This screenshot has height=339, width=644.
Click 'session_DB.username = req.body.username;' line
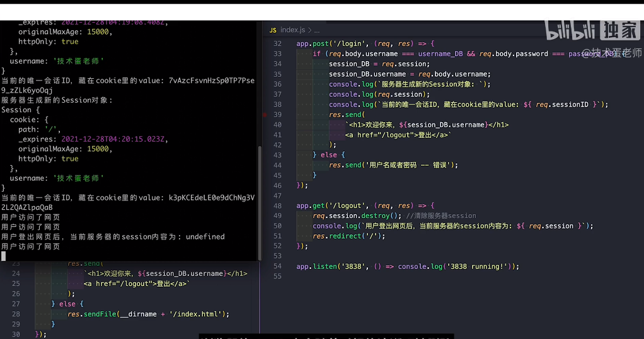(x=410, y=74)
